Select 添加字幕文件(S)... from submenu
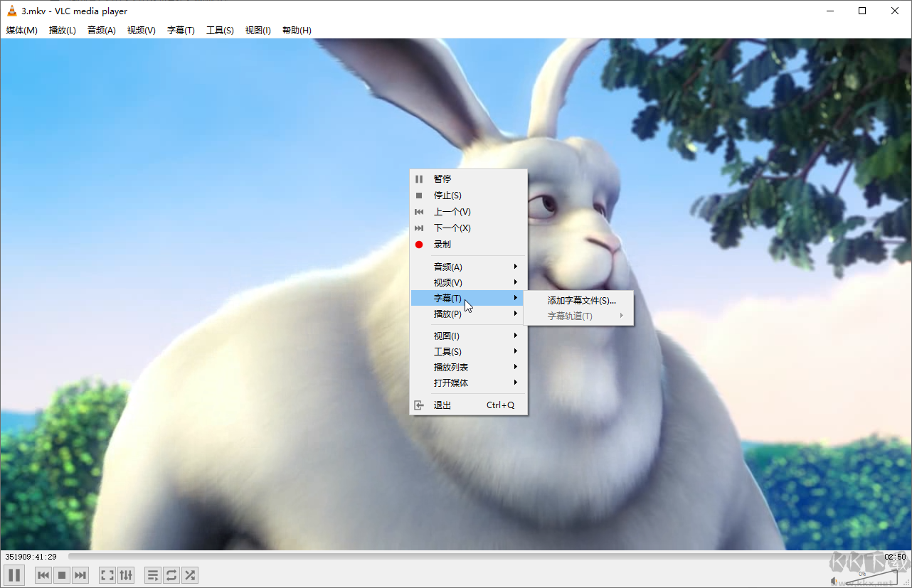Image resolution: width=912 pixels, height=588 pixels. (x=580, y=299)
